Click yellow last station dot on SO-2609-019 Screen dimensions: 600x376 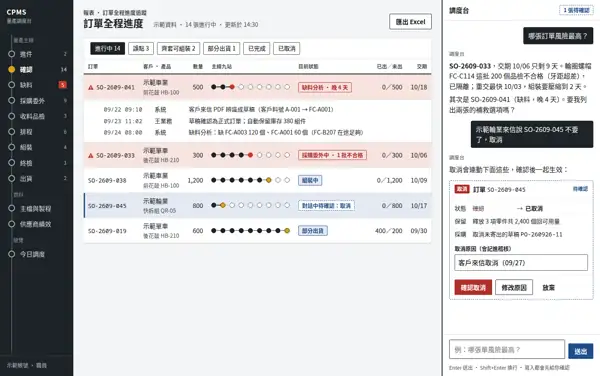(x=287, y=230)
